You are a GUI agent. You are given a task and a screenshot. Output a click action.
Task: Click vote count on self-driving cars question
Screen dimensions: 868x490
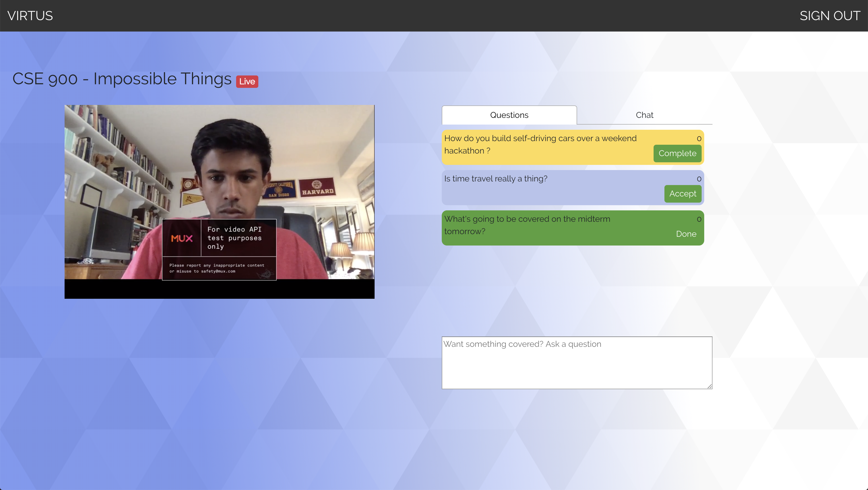(x=699, y=139)
